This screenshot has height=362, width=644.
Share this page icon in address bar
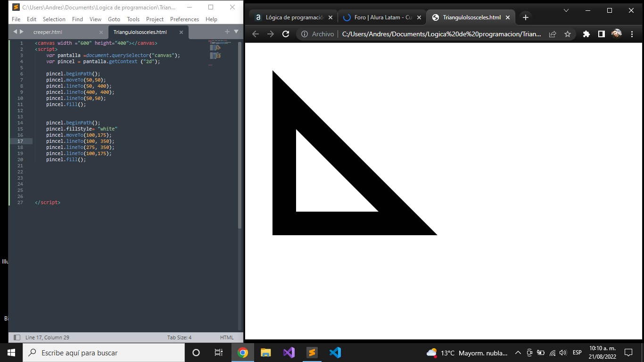pyautogui.click(x=553, y=34)
